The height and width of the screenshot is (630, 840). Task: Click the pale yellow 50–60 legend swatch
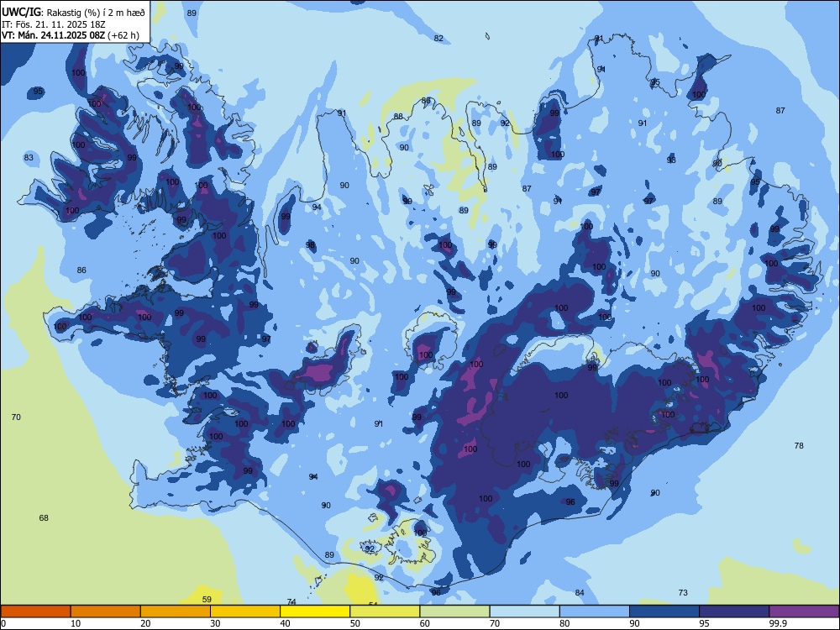click(x=385, y=612)
